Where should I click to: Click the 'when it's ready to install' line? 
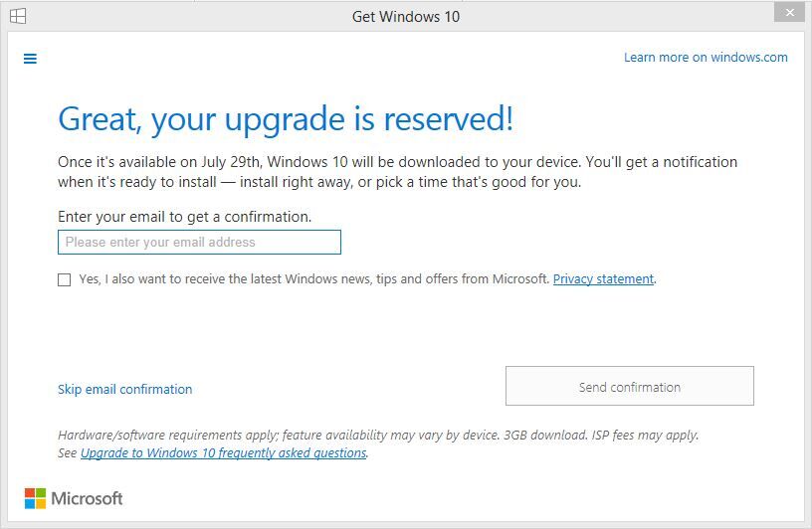point(318,183)
